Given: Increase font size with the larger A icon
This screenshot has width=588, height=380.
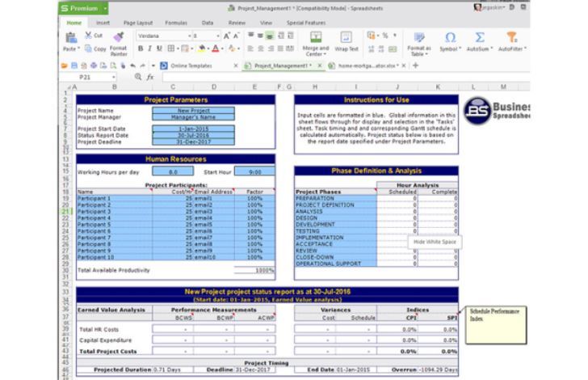Looking at the screenshot, I should point(226,36).
